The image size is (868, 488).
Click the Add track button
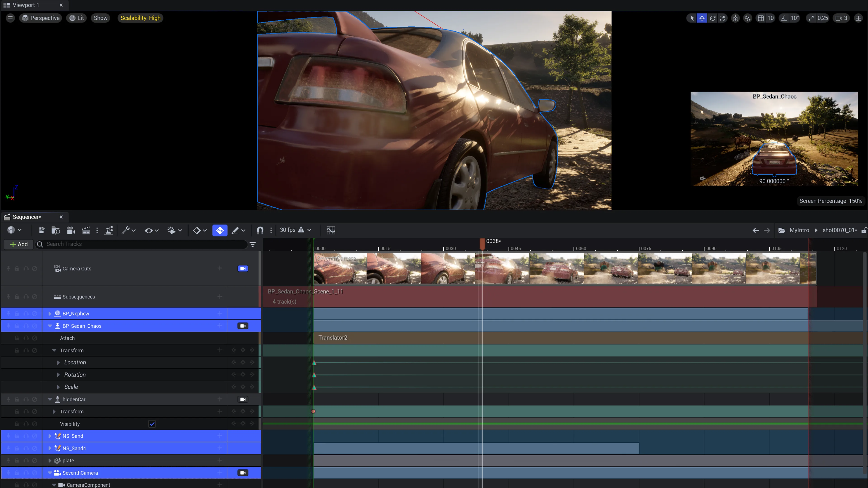coord(19,244)
